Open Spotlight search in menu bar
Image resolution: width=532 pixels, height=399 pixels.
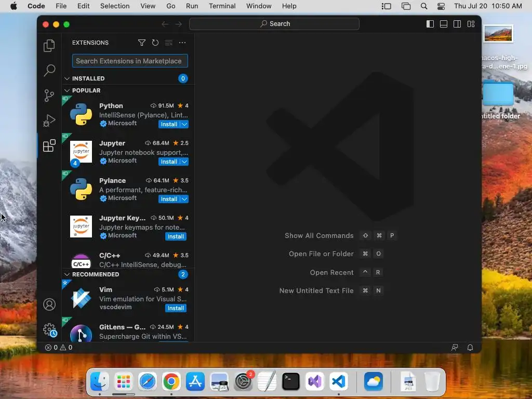click(x=424, y=6)
